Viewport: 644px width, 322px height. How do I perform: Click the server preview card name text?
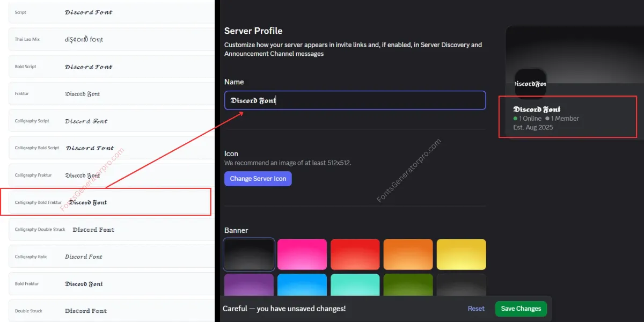coord(537,109)
